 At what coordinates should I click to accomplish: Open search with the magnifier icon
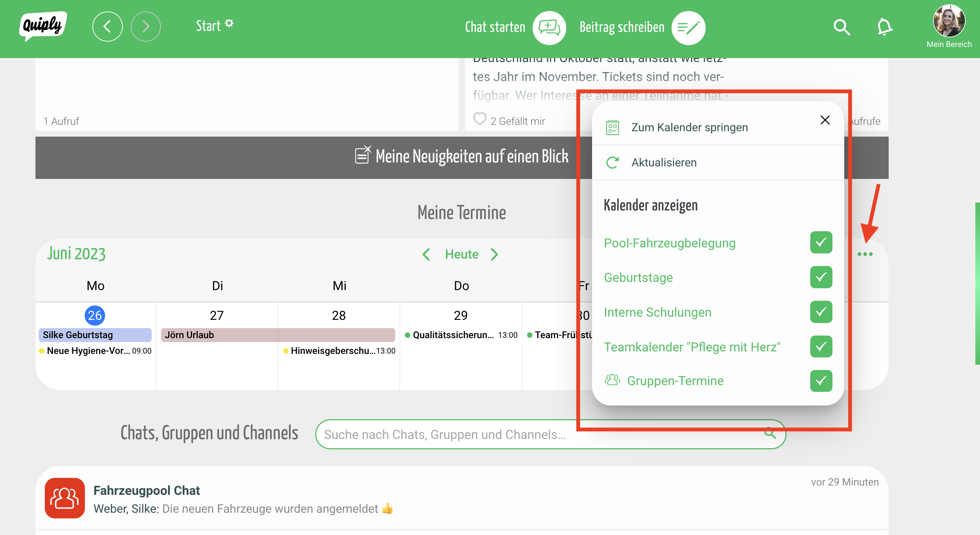(841, 27)
